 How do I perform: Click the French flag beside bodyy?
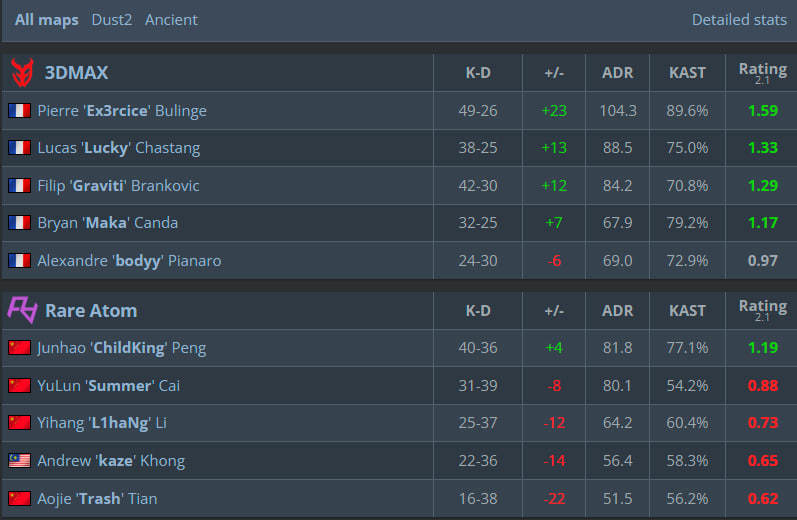click(x=19, y=261)
